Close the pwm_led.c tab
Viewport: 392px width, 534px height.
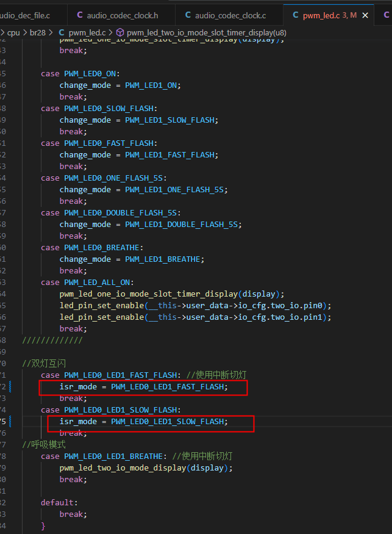(x=365, y=15)
